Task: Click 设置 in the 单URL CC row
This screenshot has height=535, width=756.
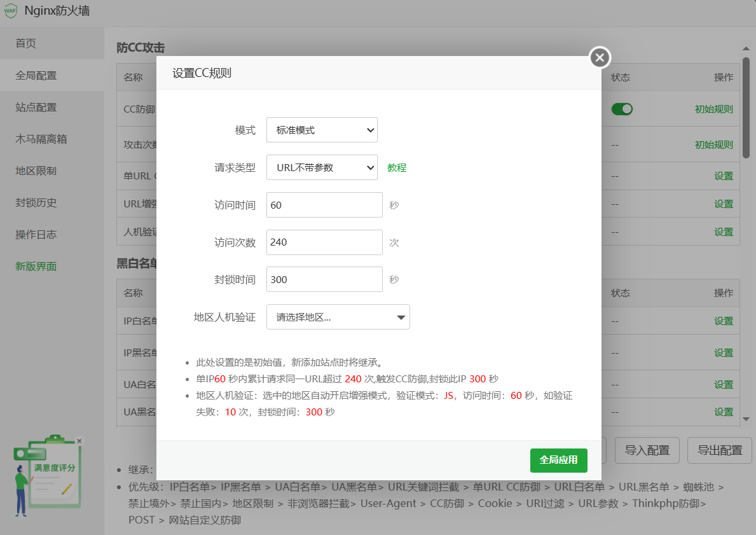Action: coord(723,176)
